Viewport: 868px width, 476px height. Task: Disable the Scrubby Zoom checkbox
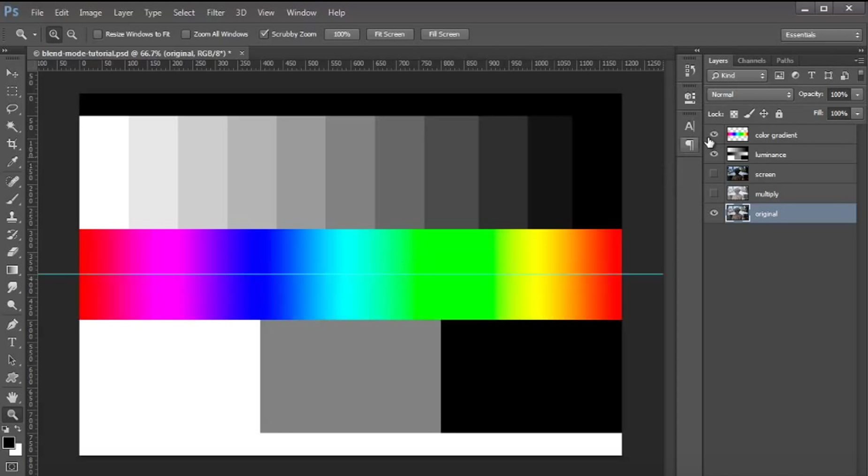click(264, 34)
